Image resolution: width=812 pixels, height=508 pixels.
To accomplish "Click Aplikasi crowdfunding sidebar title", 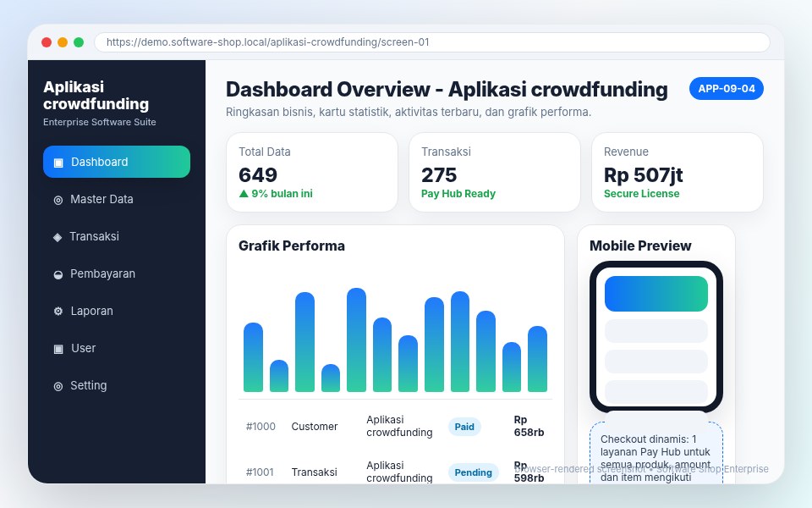I will (96, 96).
